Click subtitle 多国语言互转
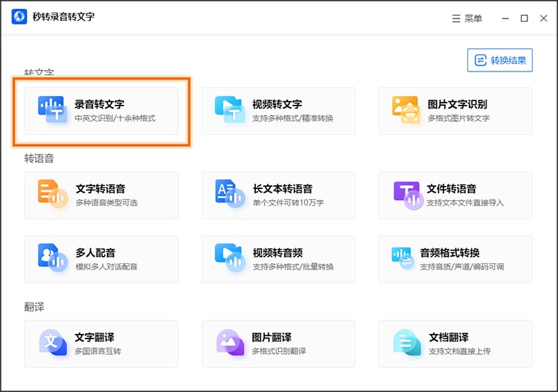Image resolution: width=558 pixels, height=392 pixels. point(97,351)
